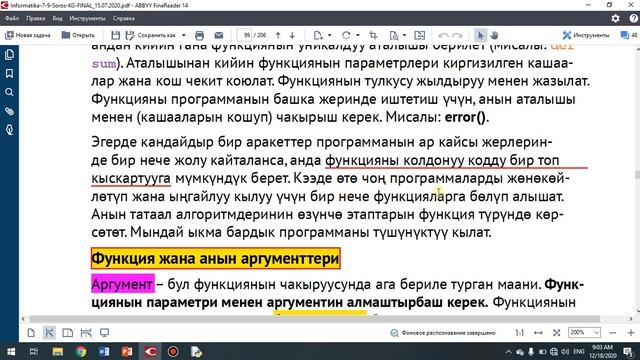Expand the Save As dropdown arrow
640x360 pixels.
point(184,35)
